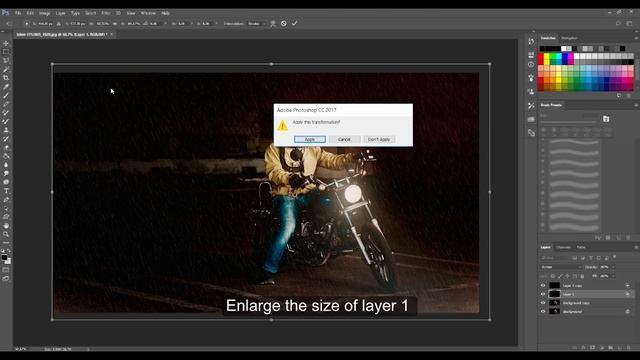Select the Rectangular Marquee tool
This screenshot has height=360, width=640.
(6, 52)
